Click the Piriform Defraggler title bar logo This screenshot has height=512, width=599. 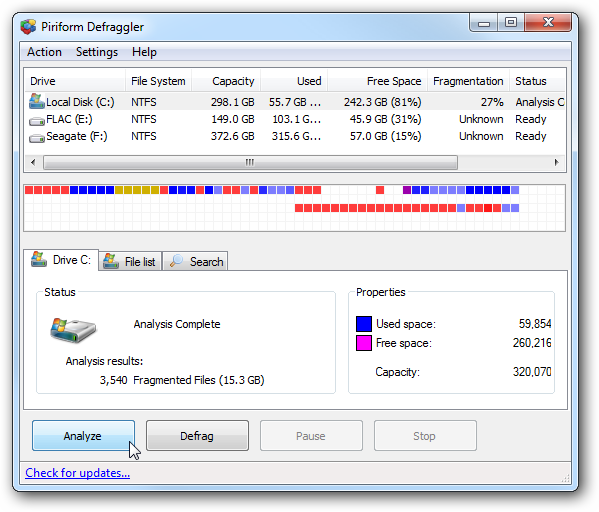tap(28, 27)
